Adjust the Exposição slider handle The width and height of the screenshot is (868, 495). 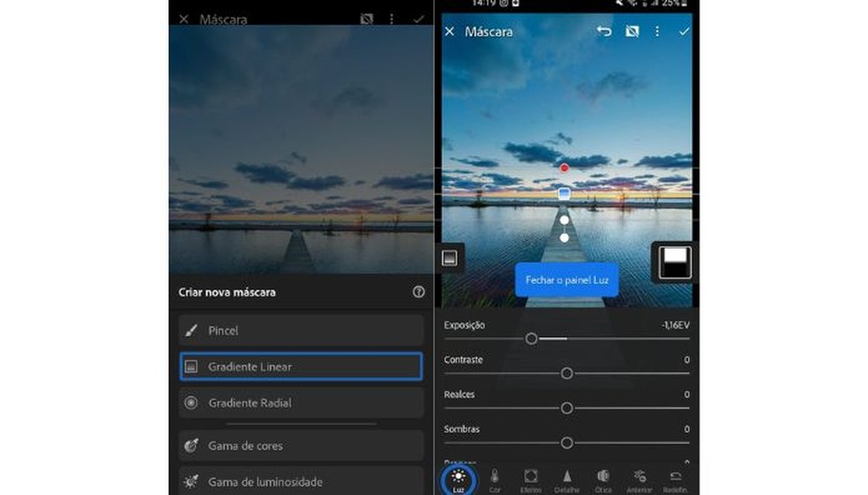click(531, 338)
